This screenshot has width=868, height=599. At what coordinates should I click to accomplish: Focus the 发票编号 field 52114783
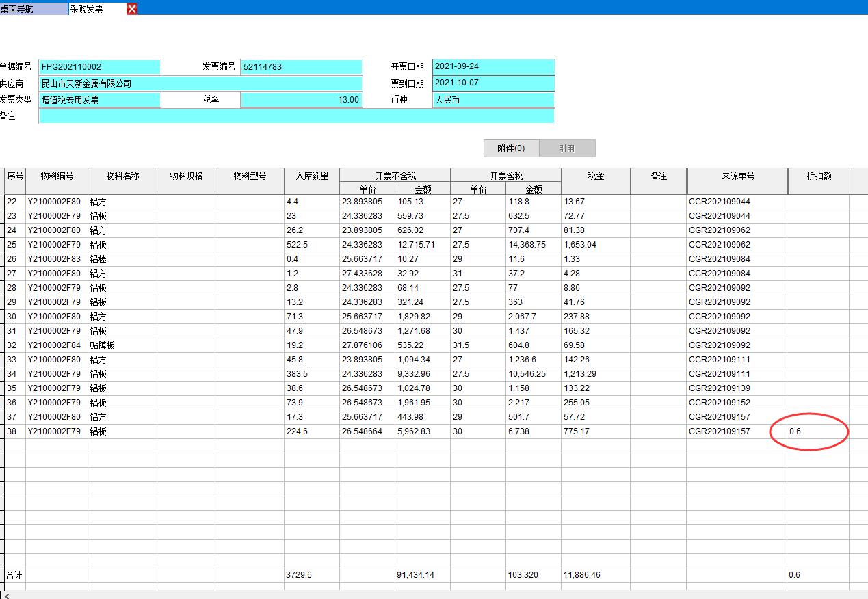(301, 67)
